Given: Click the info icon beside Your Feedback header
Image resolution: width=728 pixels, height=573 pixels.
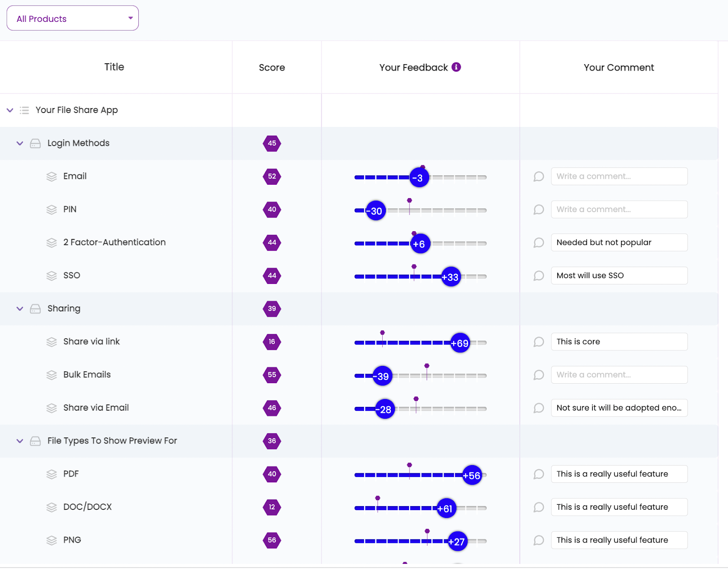Looking at the screenshot, I should coord(456,67).
